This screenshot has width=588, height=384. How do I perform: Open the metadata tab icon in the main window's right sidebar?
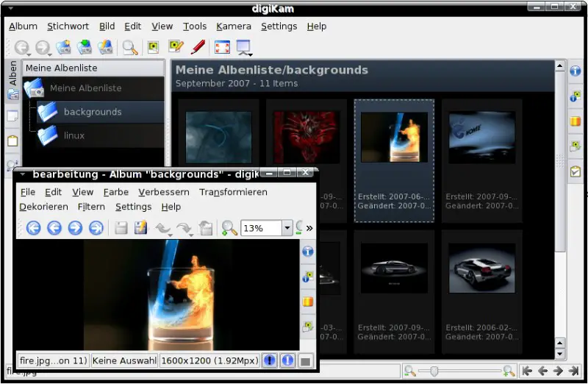tap(576, 96)
